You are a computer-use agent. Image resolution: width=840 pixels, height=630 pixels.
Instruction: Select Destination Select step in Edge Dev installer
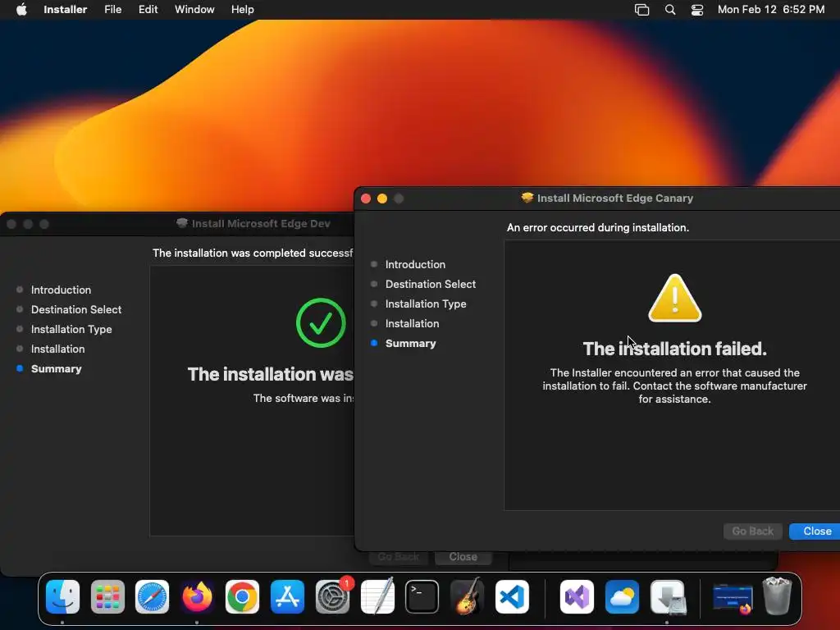click(76, 309)
